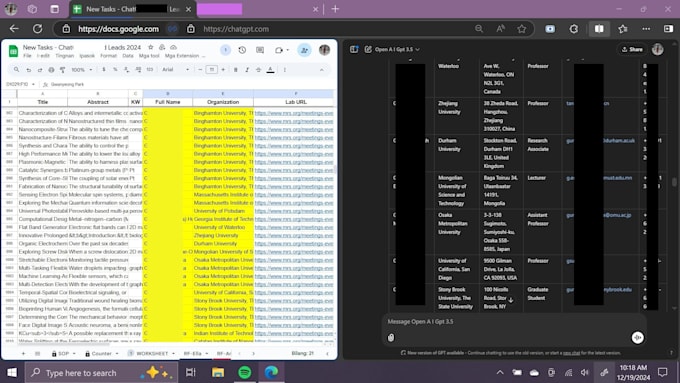Open version history clock icon in Sheets
This screenshot has width=680, height=383.
click(242, 50)
